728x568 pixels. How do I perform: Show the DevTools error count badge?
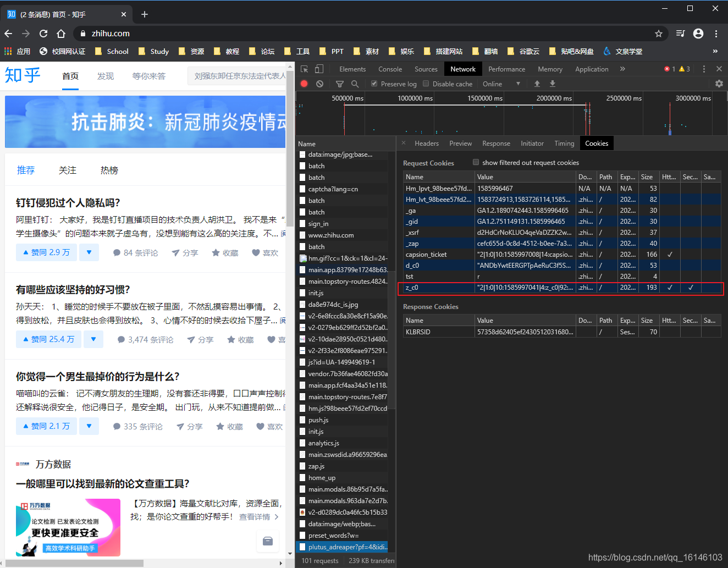(670, 69)
